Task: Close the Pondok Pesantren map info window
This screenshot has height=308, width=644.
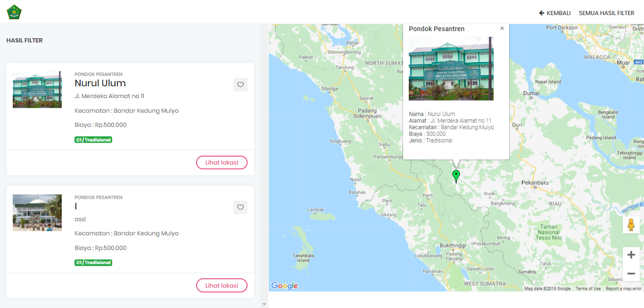Action: pyautogui.click(x=502, y=28)
